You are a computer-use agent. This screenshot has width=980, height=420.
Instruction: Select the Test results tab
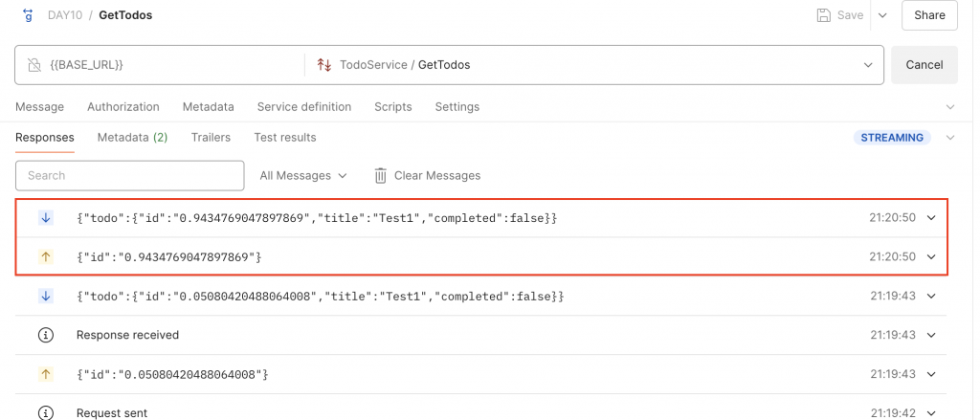tap(284, 138)
